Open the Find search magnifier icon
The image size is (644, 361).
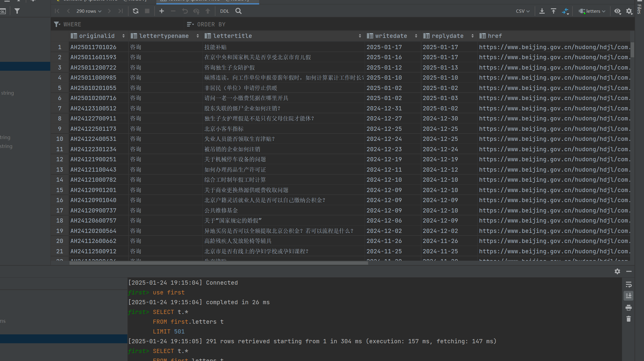pos(238,11)
